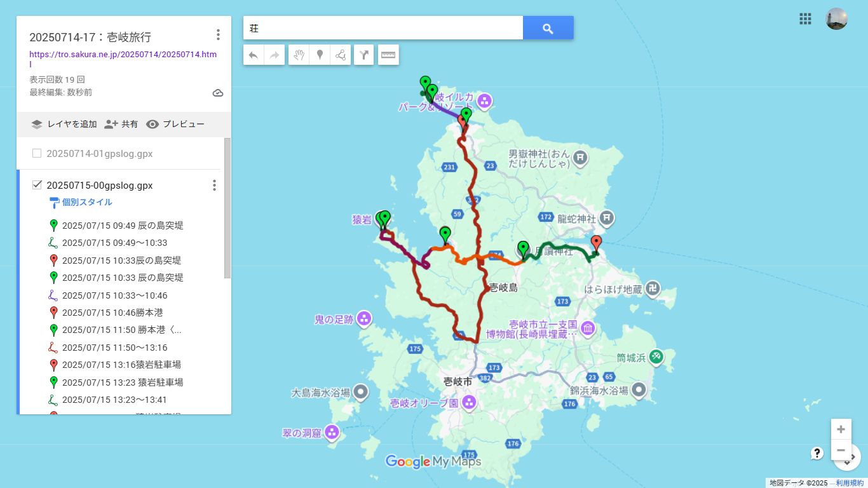Open map title options menu
This screenshot has width=868, height=488.
[218, 35]
